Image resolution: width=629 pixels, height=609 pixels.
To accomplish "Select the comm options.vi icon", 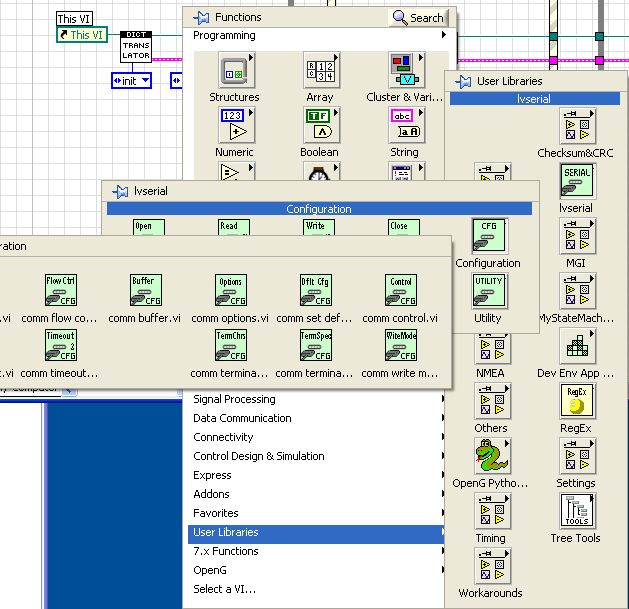I will pyautogui.click(x=231, y=290).
